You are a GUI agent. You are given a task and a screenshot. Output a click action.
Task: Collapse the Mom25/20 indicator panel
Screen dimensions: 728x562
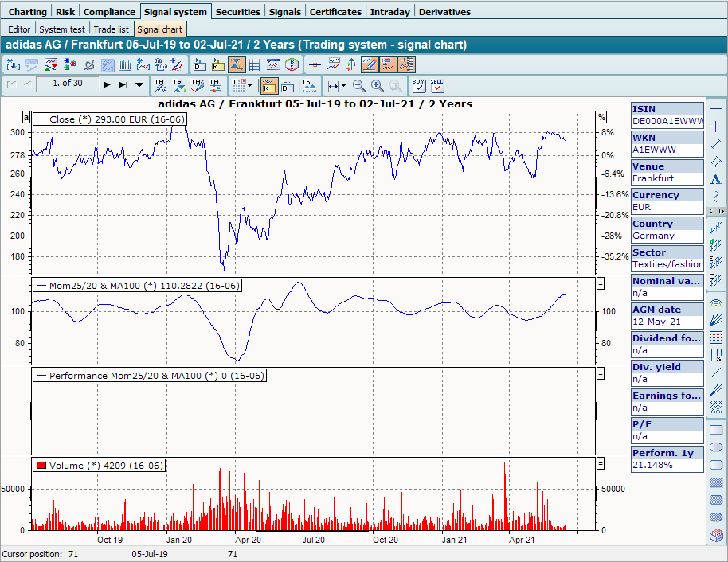point(601,283)
